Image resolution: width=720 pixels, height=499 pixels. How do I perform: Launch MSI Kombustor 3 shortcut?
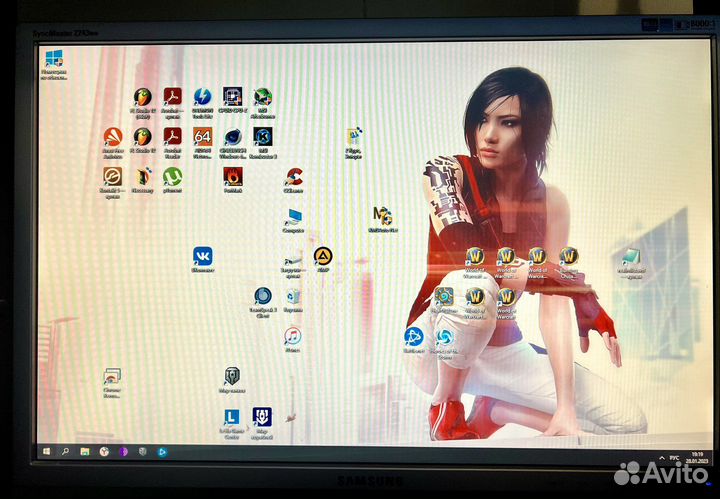[x=263, y=137]
